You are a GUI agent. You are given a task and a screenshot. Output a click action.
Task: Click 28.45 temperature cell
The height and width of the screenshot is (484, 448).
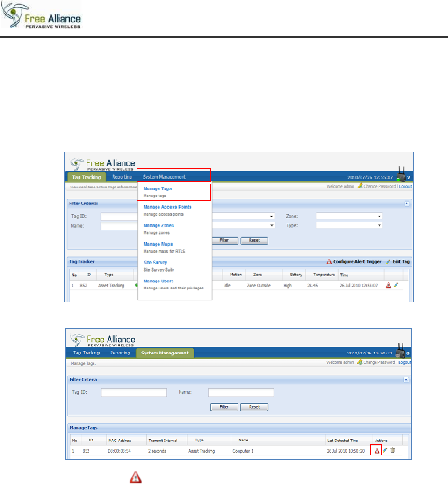(x=312, y=286)
